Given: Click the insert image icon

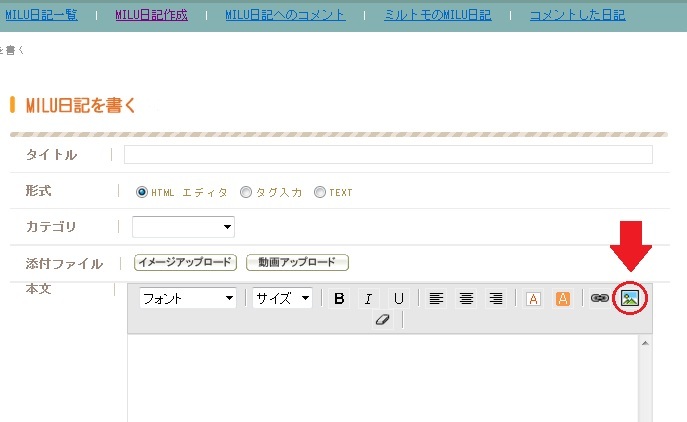Looking at the screenshot, I should [629, 298].
